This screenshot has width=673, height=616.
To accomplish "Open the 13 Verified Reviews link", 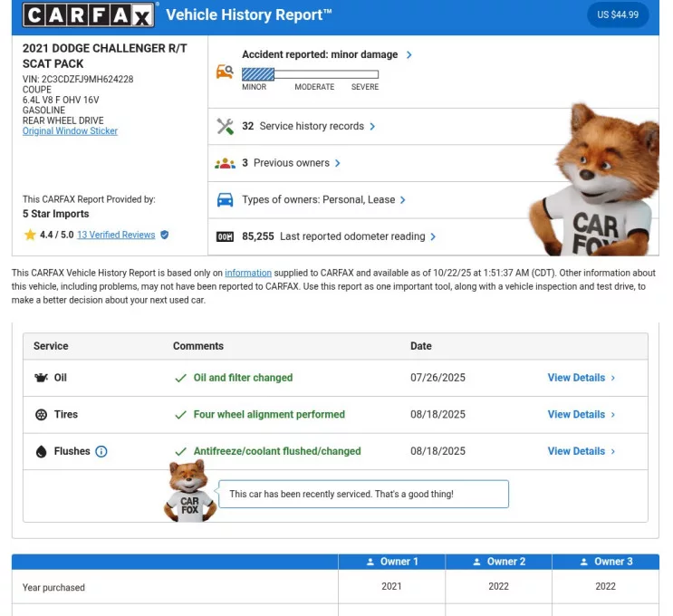I will pos(116,235).
